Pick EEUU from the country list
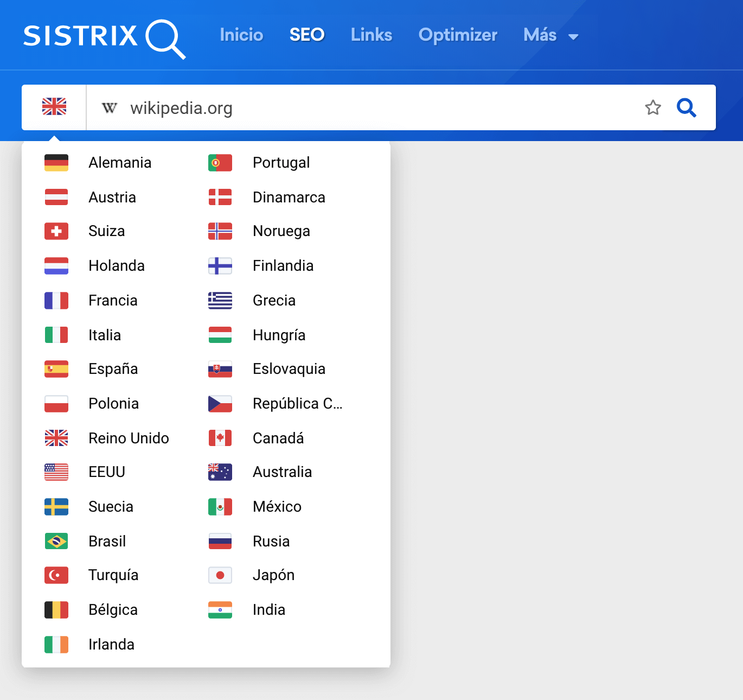743x700 pixels. tap(107, 472)
